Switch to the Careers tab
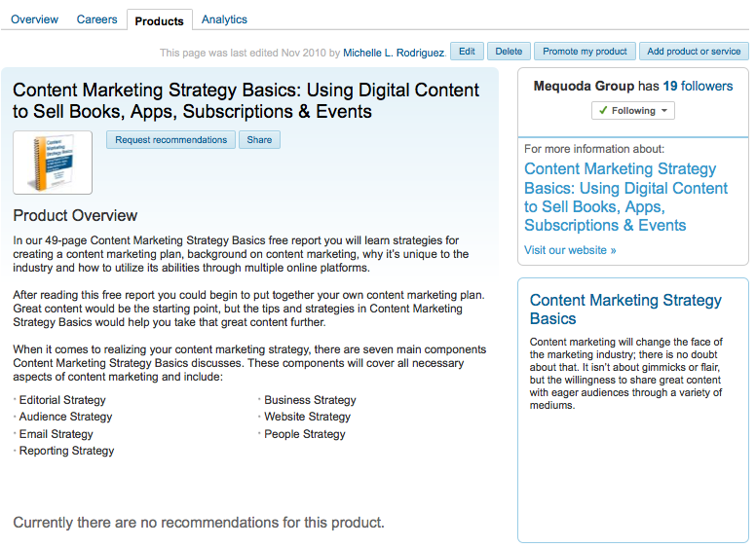The height and width of the screenshot is (548, 756). (x=96, y=19)
